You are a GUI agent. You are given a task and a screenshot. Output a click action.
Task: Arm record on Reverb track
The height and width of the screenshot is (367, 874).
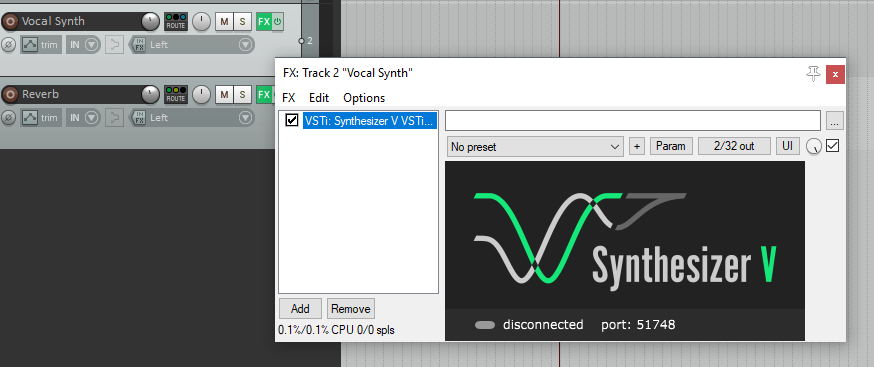[x=10, y=95]
